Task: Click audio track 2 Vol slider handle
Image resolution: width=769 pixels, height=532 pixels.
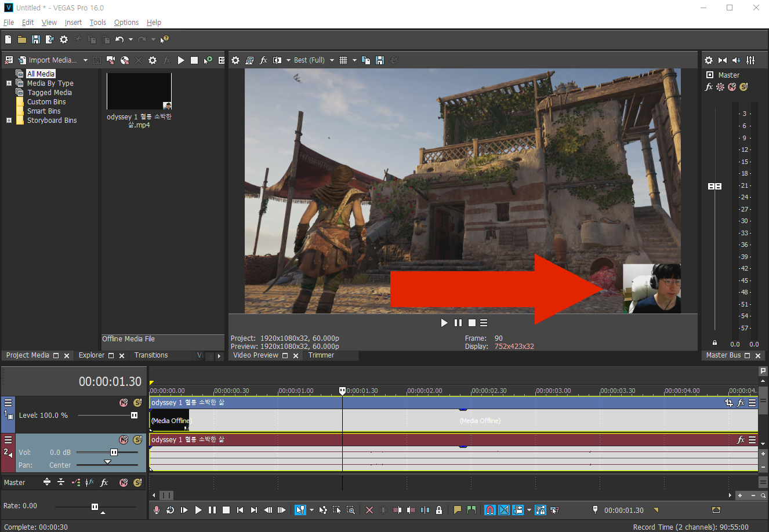Action: click(114, 453)
